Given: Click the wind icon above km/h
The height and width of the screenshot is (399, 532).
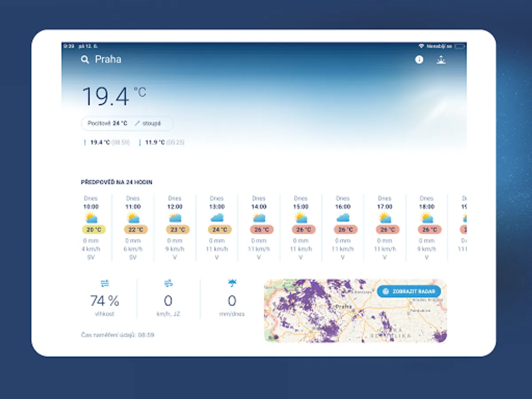Looking at the screenshot, I should tap(168, 283).
